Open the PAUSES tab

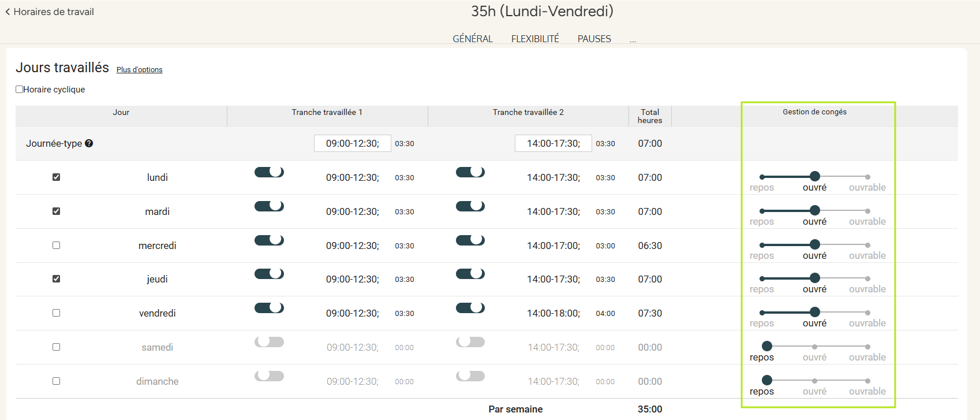coord(594,39)
